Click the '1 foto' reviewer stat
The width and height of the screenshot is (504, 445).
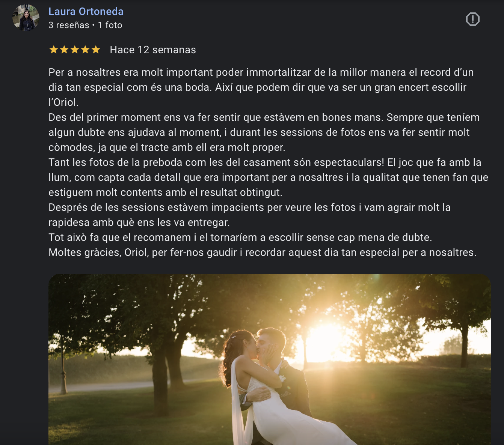coord(110,25)
